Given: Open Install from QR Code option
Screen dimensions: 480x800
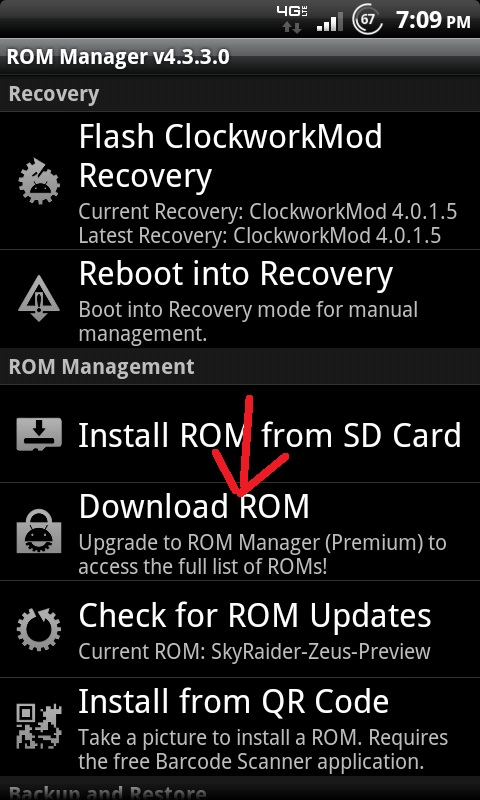Looking at the screenshot, I should pos(240,726).
